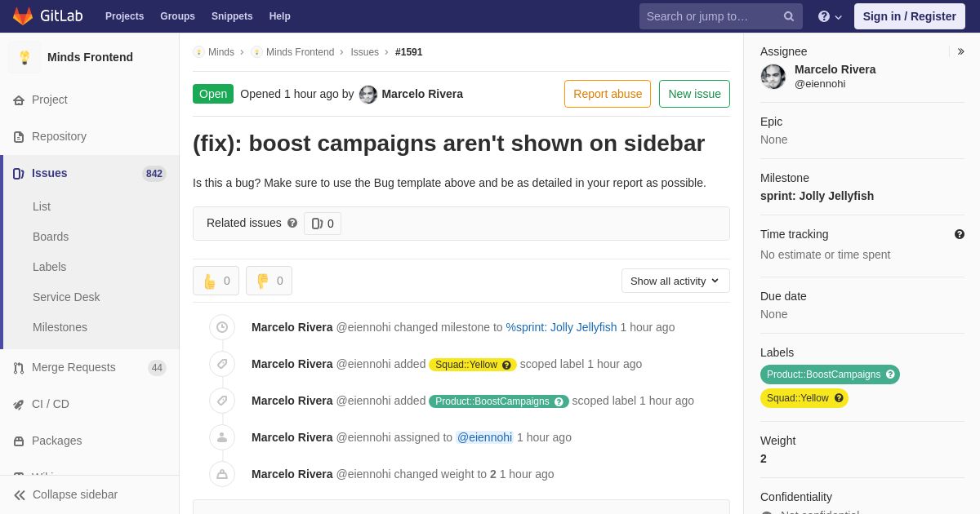
Task: Click the Report abuse button
Action: (x=608, y=94)
